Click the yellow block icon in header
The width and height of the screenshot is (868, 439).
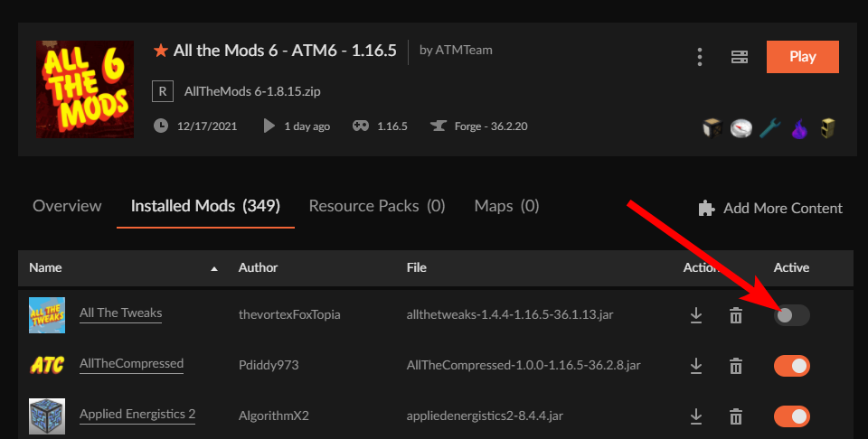(x=827, y=128)
